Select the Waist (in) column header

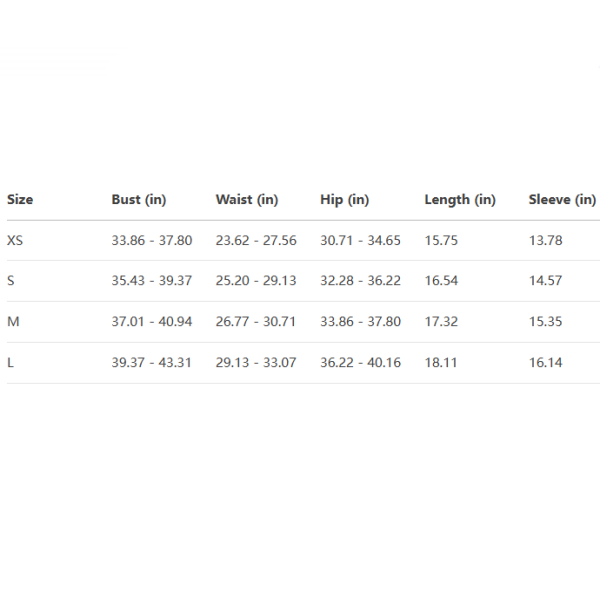(x=247, y=200)
